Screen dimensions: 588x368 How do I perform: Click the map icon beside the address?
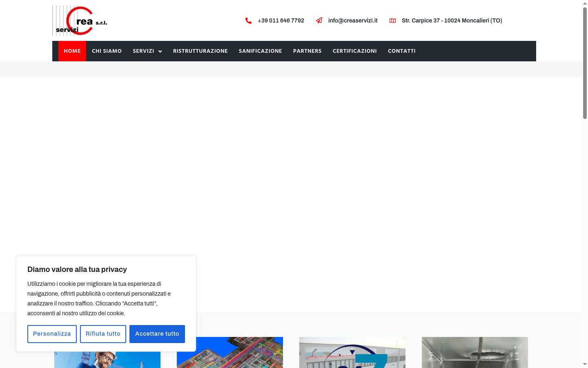pos(393,20)
